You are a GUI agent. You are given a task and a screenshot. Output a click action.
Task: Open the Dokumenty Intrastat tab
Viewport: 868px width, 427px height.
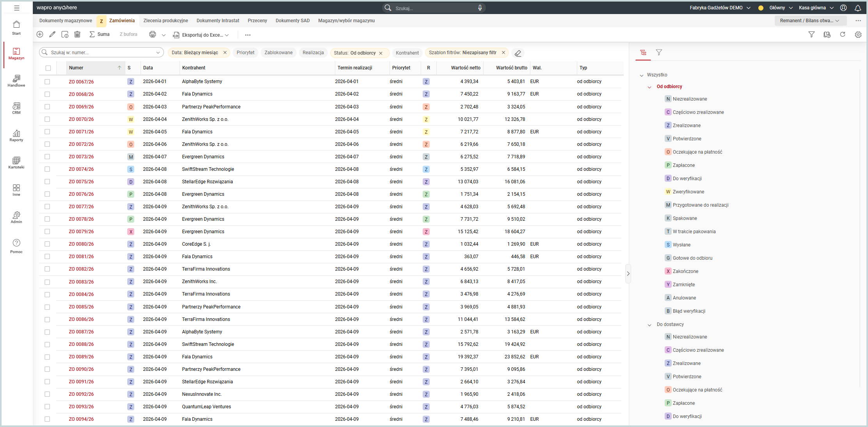(218, 21)
